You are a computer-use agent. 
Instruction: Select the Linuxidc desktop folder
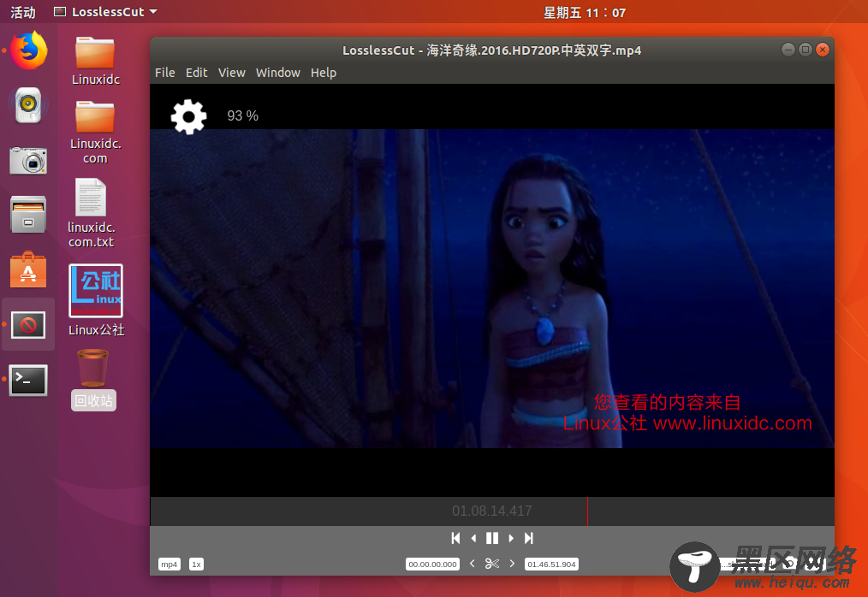[x=95, y=61]
